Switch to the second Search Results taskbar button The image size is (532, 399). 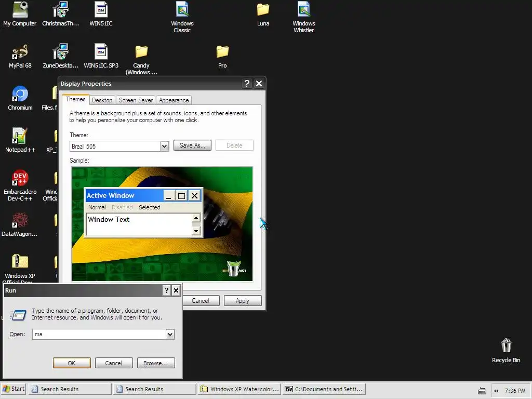[x=155, y=389]
